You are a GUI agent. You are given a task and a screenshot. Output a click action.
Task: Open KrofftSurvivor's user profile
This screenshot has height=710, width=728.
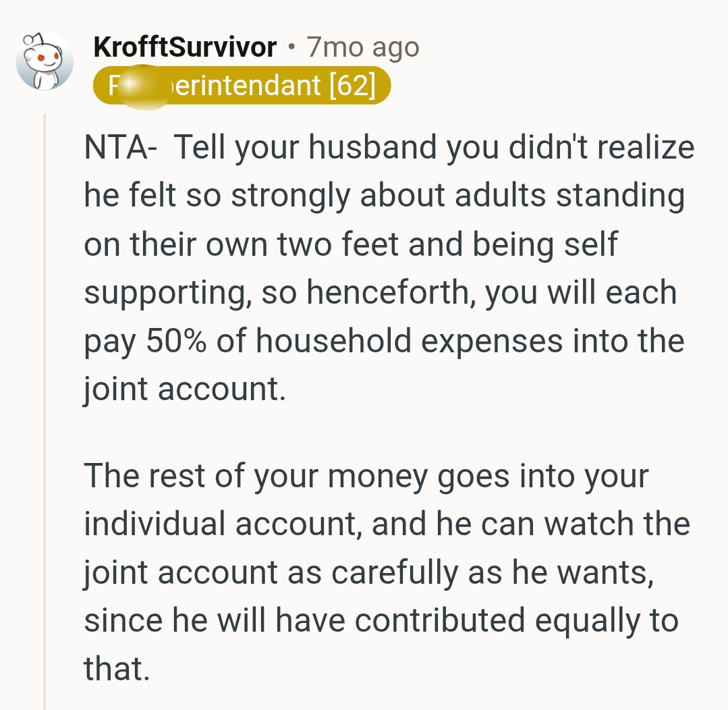click(185, 47)
